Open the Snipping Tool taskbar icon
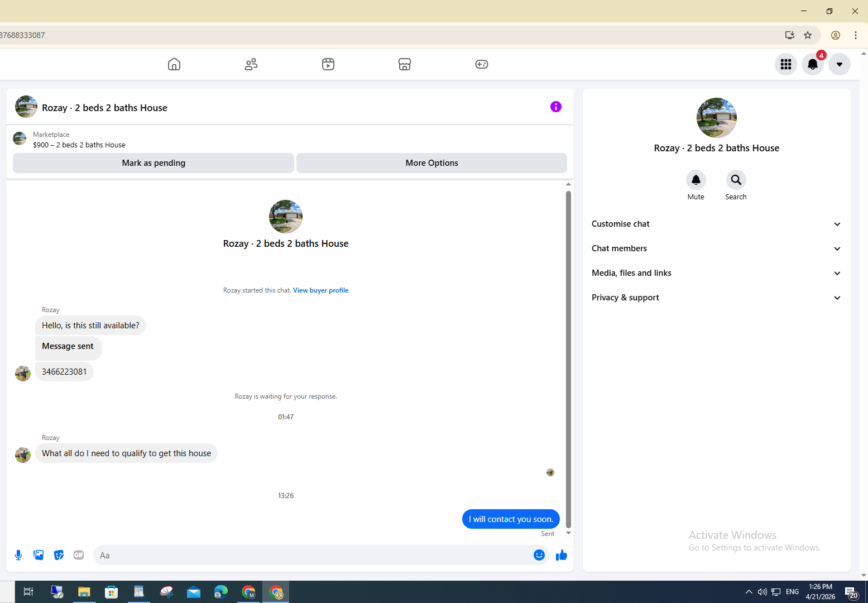 pos(166,592)
